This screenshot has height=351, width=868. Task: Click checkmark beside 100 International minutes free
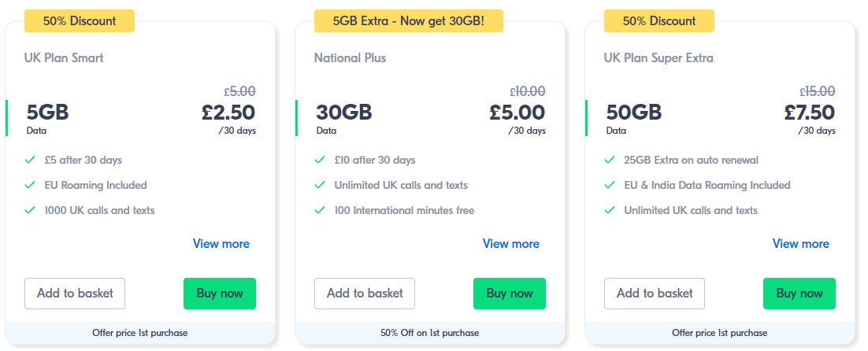click(320, 211)
